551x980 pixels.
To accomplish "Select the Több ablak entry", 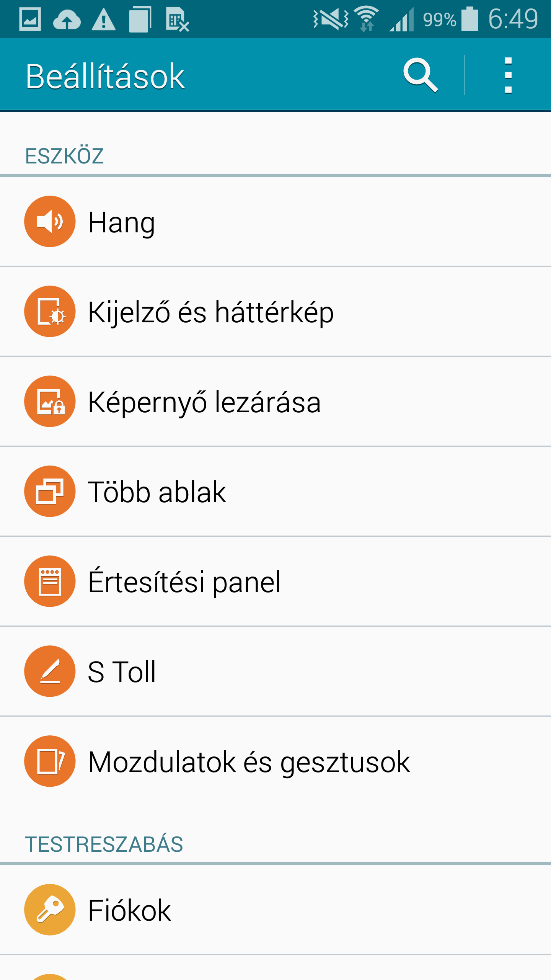I will point(157,492).
